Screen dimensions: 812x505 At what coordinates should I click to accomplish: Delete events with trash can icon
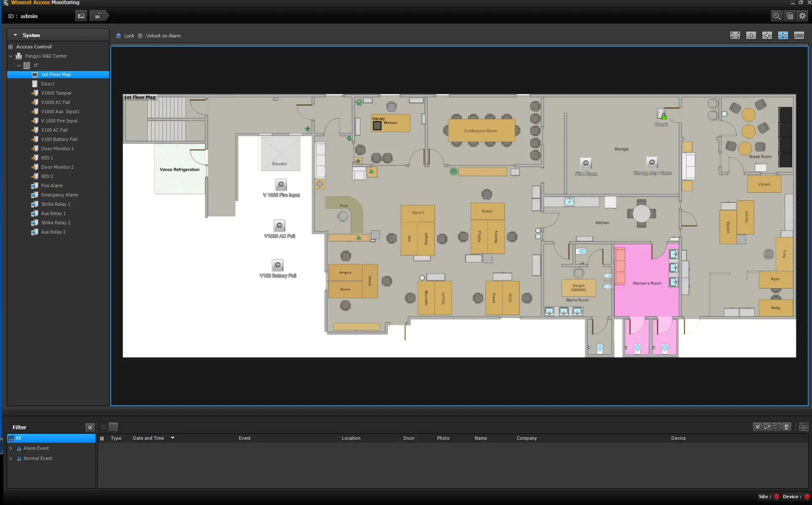pyautogui.click(x=786, y=427)
